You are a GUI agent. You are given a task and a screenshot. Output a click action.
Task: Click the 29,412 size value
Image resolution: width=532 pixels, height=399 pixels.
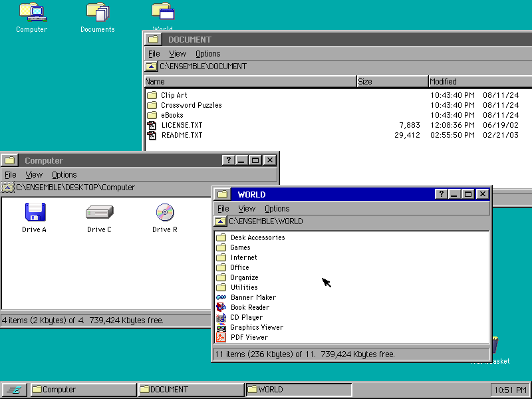click(x=407, y=135)
